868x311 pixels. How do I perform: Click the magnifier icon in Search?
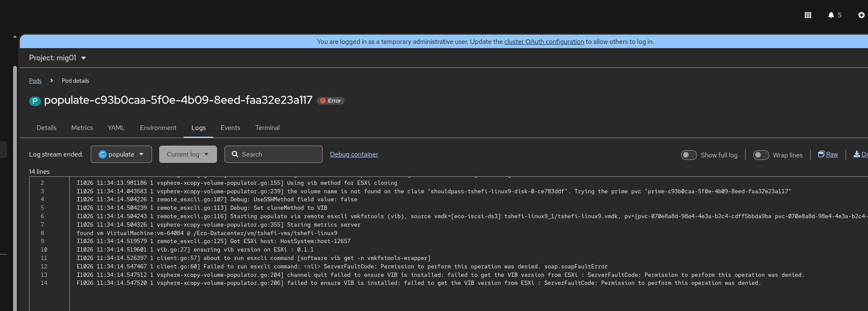pos(235,154)
